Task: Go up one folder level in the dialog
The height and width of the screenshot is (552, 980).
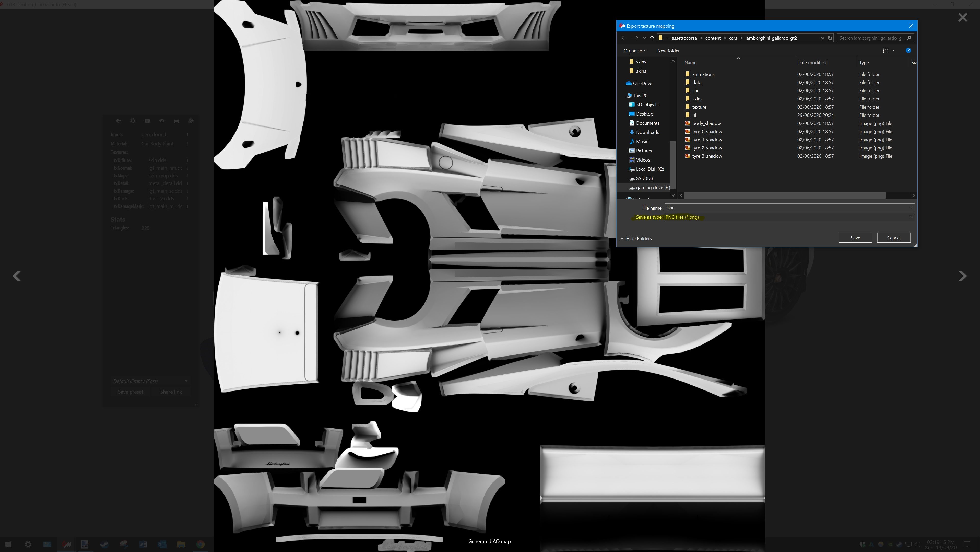Action: [x=652, y=38]
